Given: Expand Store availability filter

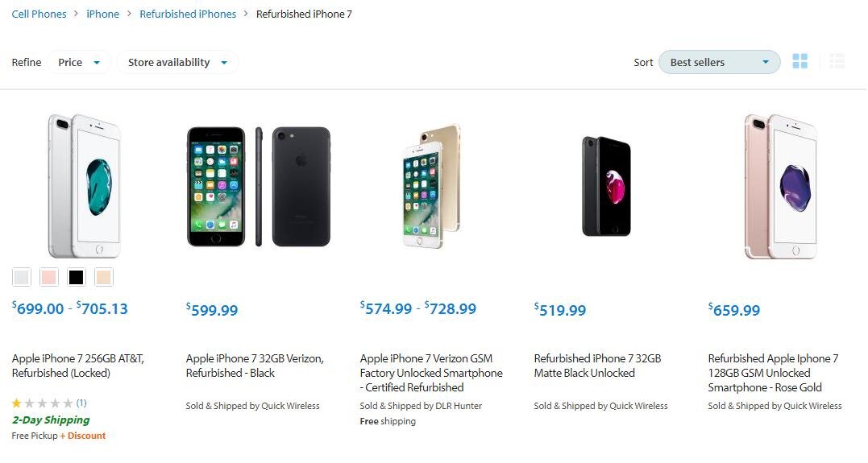Looking at the screenshot, I should click(x=177, y=63).
